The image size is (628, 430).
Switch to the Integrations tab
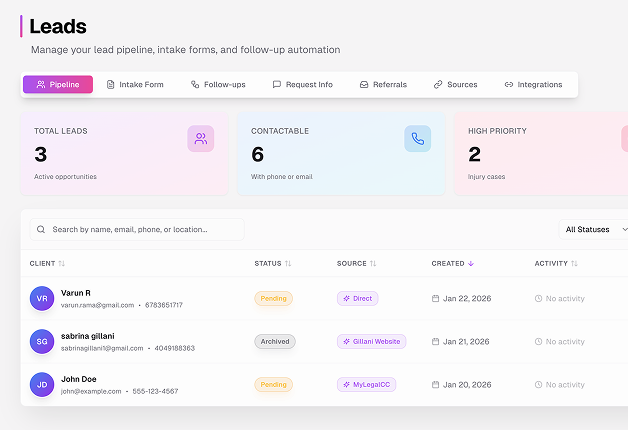[533, 84]
